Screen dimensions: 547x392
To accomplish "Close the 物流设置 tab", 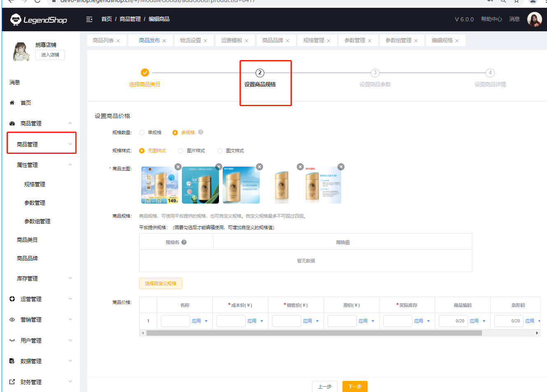I will pos(205,41).
